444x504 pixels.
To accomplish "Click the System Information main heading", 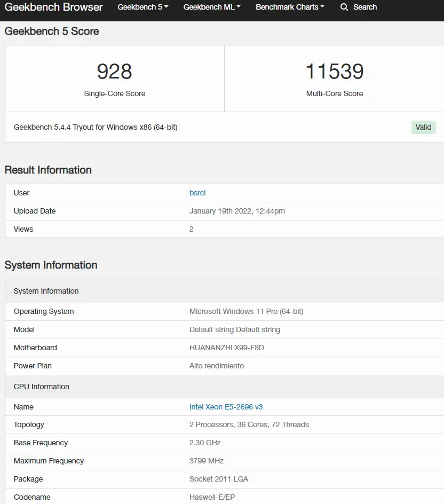I will coord(51,265).
